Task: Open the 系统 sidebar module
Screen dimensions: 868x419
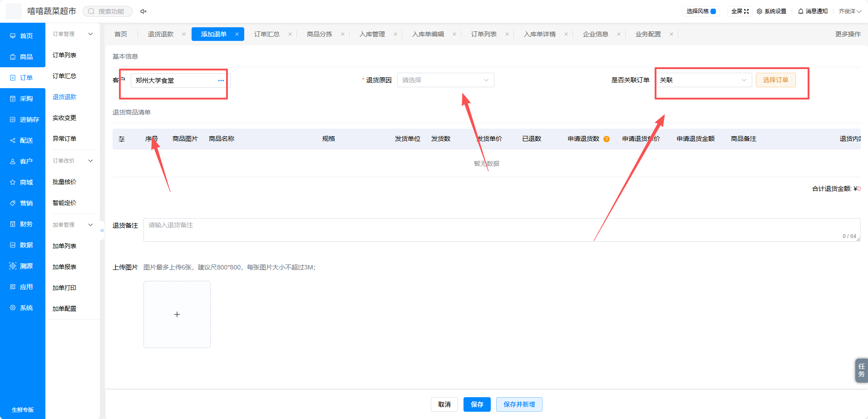Action: pyautogui.click(x=22, y=308)
